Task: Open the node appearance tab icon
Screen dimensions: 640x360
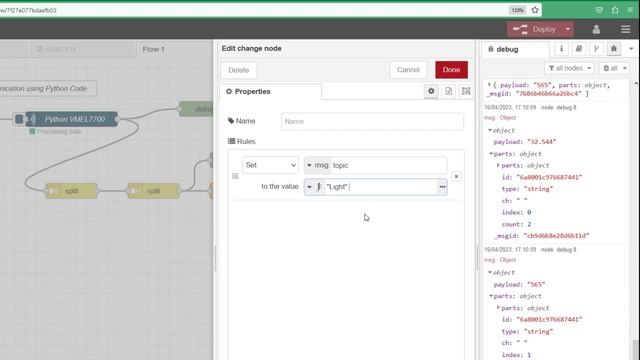Action: 466,91
